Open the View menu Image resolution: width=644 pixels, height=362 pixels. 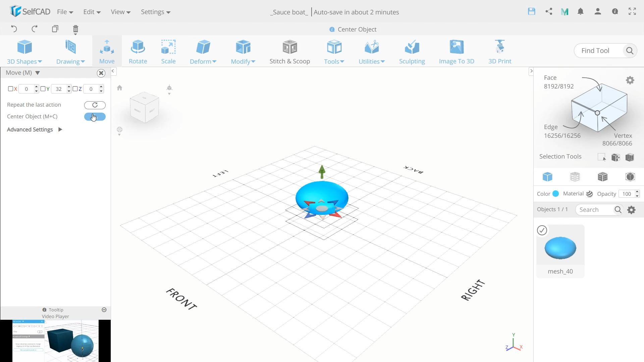click(121, 12)
